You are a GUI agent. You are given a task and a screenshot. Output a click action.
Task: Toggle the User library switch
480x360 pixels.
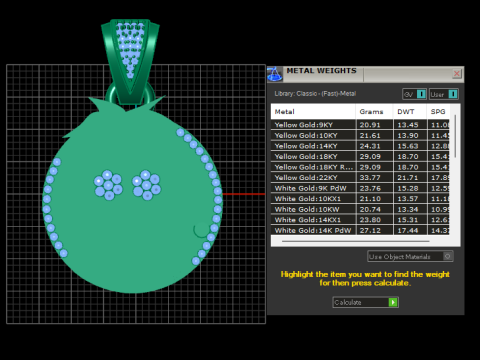pyautogui.click(x=444, y=94)
